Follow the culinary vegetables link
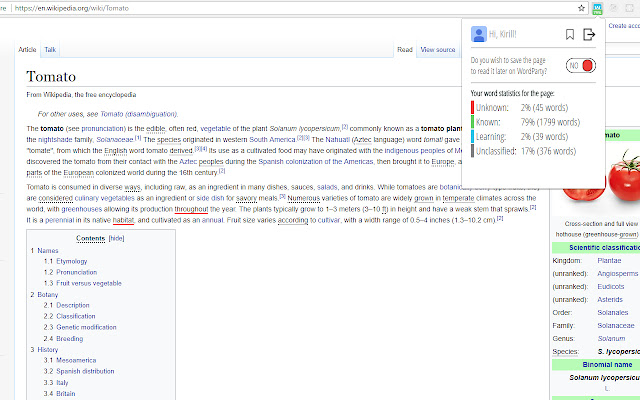The height and width of the screenshot is (400, 640). pyautogui.click(x=104, y=198)
